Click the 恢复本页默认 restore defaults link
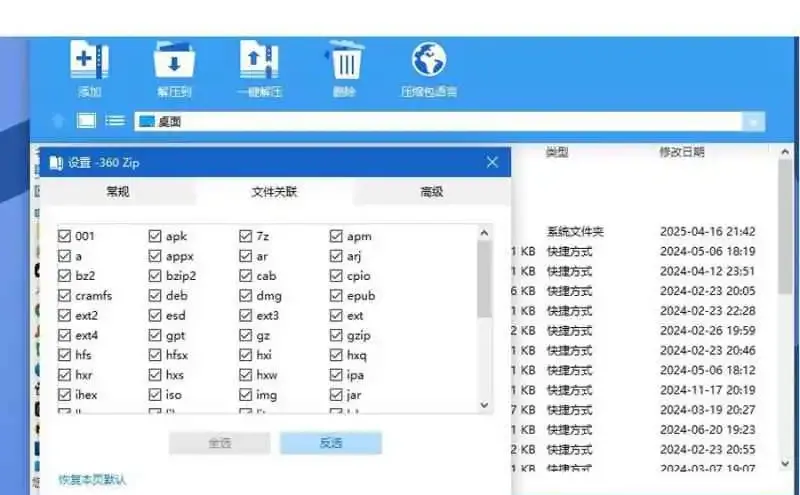The width and height of the screenshot is (800, 495). point(92,480)
